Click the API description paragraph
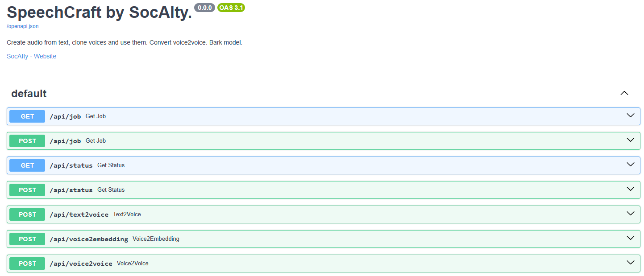Viewport: 644px width, 276px height. (x=125, y=43)
